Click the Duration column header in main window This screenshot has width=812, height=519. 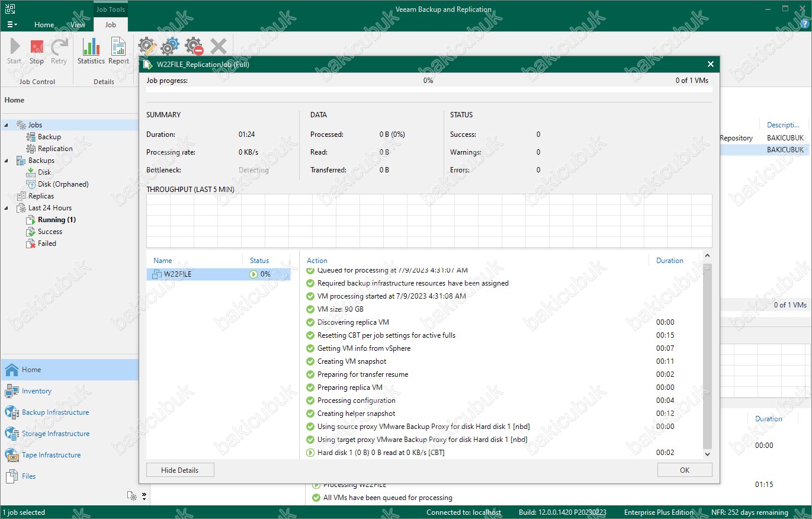coord(769,419)
